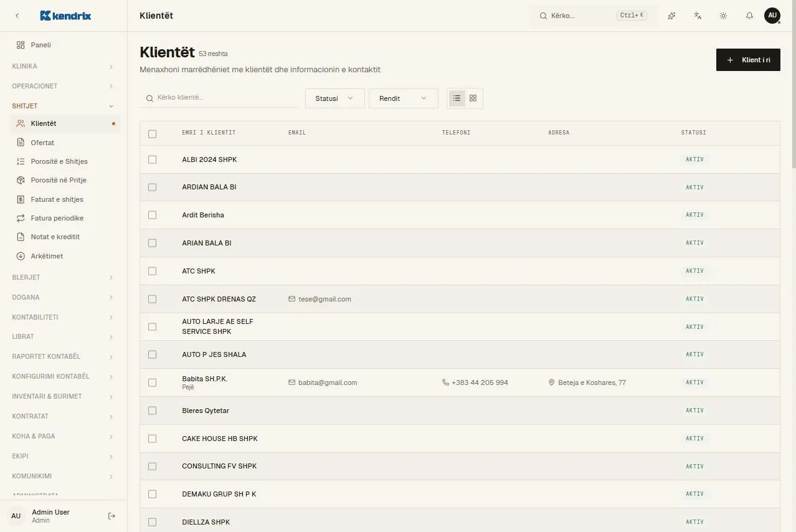Expand the BLERJET sidebar section
This screenshot has height=532, width=796.
62,277
